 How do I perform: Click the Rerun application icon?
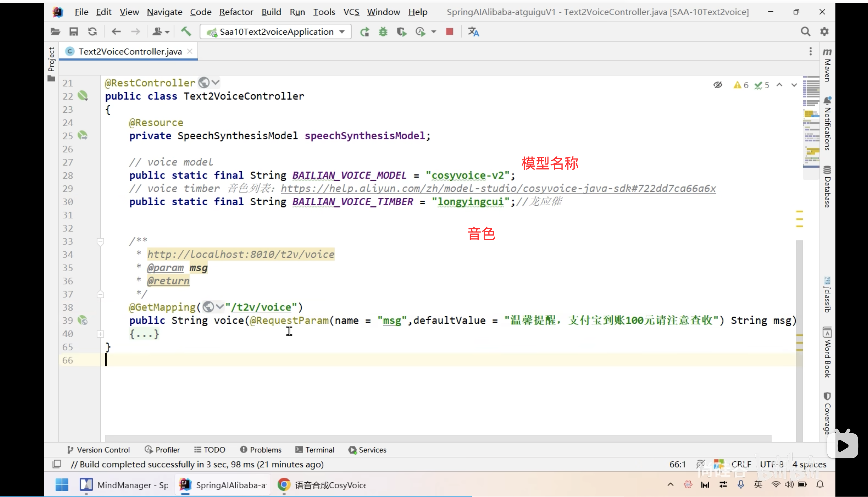point(364,32)
